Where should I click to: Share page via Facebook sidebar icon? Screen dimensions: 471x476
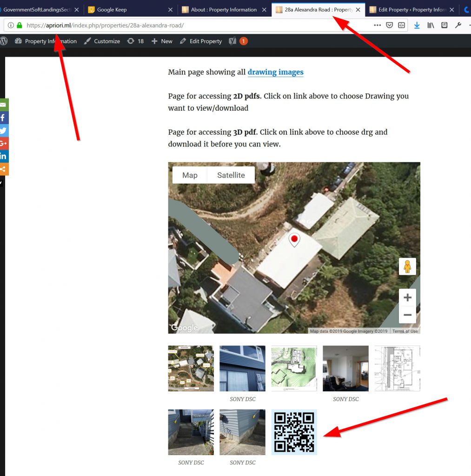(3, 118)
